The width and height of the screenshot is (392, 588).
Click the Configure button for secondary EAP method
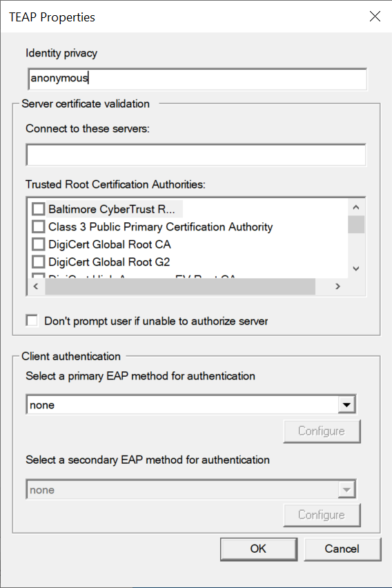coord(322,515)
